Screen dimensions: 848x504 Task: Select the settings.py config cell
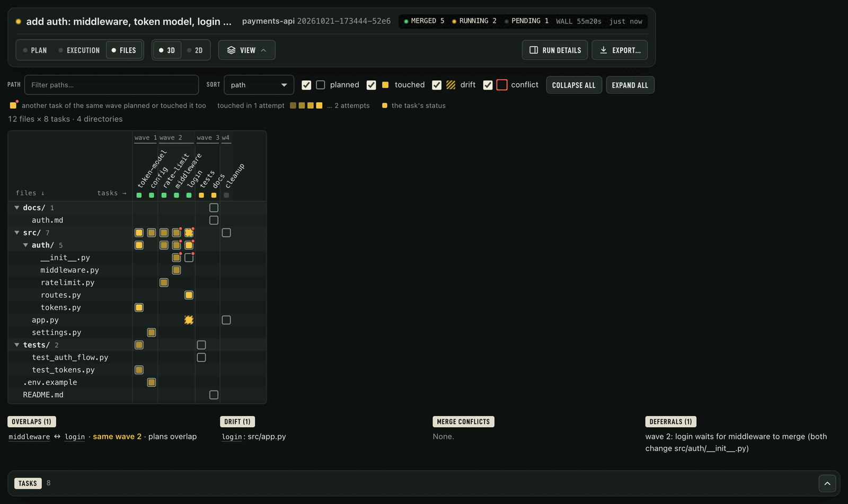point(152,332)
